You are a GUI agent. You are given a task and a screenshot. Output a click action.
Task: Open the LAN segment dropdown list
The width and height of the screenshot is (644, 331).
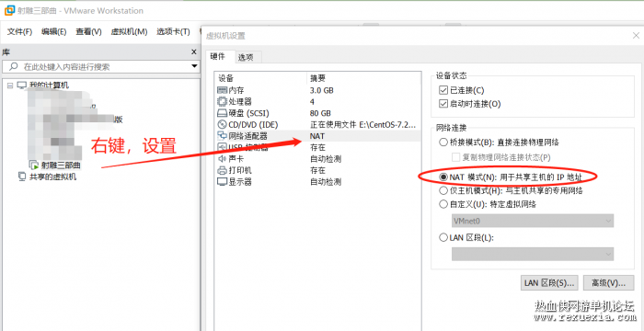(x=533, y=254)
